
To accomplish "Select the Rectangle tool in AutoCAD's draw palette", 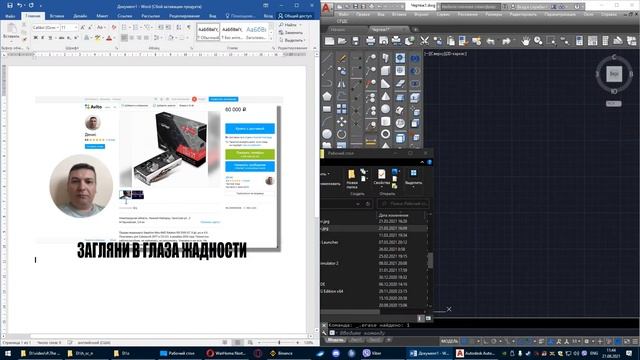I will pyautogui.click(x=327, y=109).
